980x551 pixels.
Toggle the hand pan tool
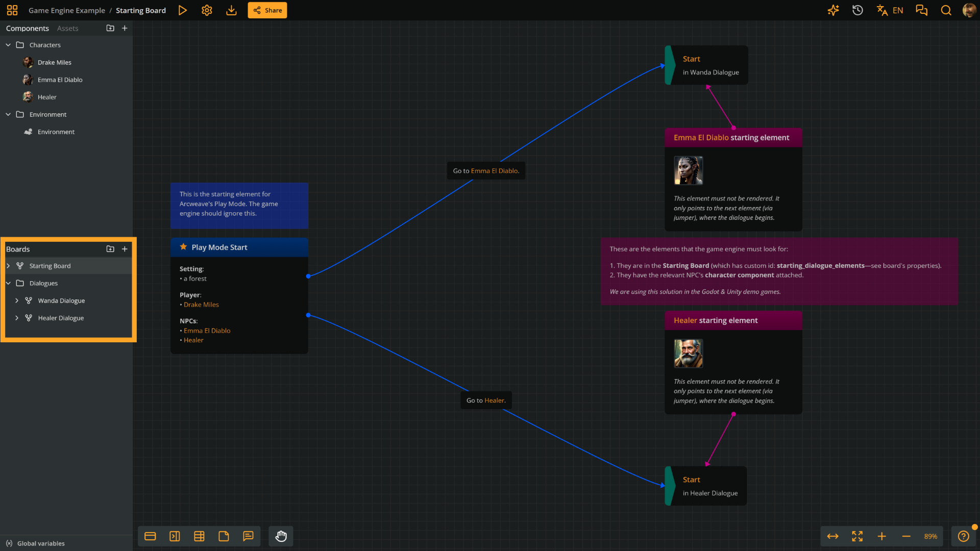[281, 536]
